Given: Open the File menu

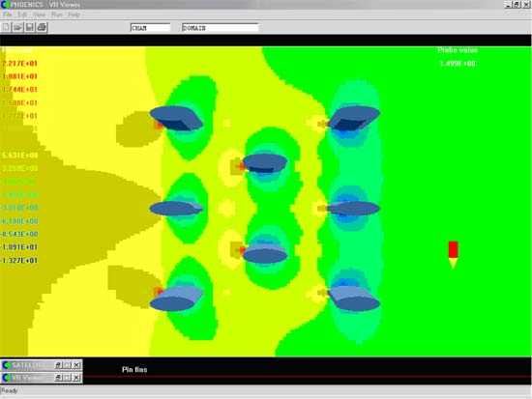Looking at the screenshot, I should 7,14.
